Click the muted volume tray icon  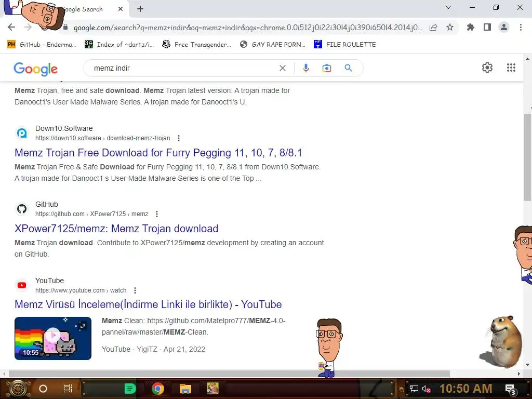(426, 389)
